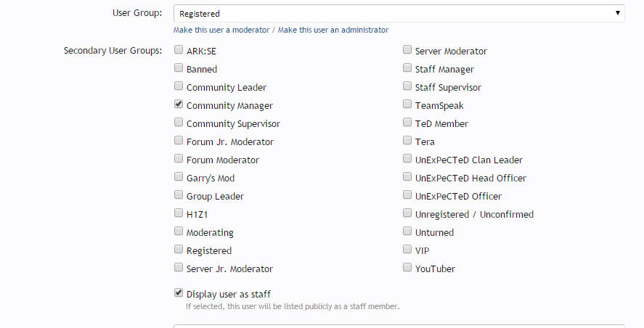Uncheck the Community Manager checkbox
This screenshot has width=644, height=328.
pos(179,104)
